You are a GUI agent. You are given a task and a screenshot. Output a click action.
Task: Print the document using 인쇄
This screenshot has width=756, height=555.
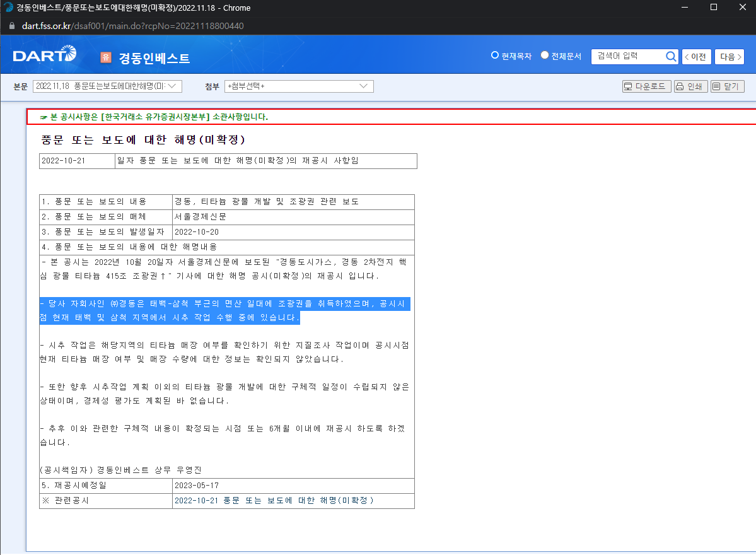tap(690, 86)
